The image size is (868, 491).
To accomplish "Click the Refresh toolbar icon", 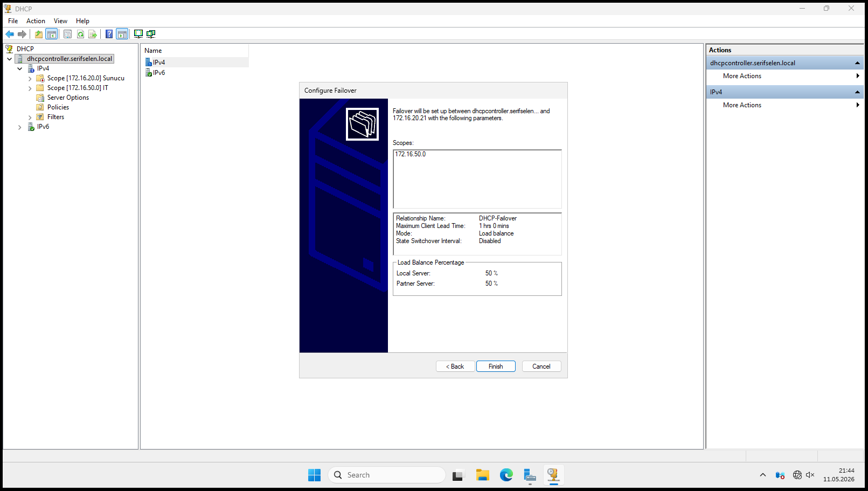I will point(80,34).
